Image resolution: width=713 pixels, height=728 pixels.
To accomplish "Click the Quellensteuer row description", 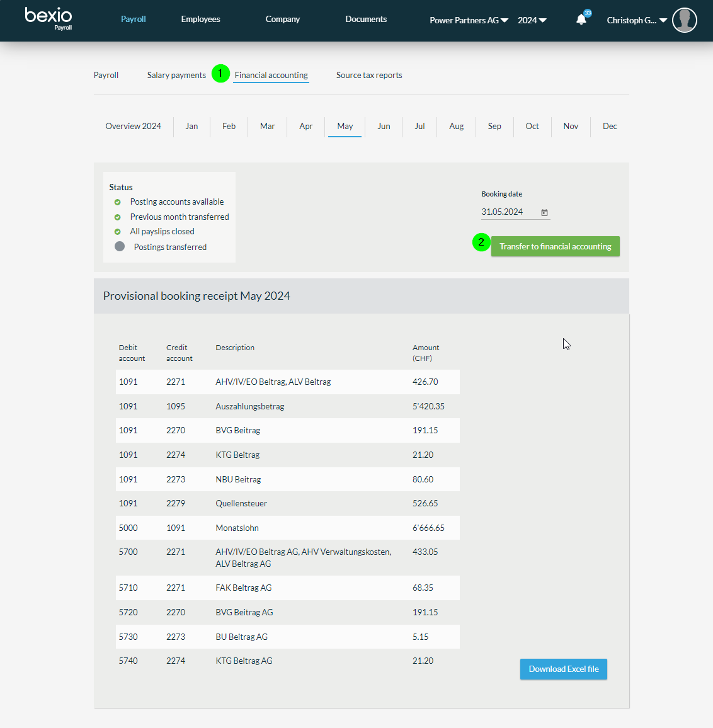I will [x=241, y=503].
